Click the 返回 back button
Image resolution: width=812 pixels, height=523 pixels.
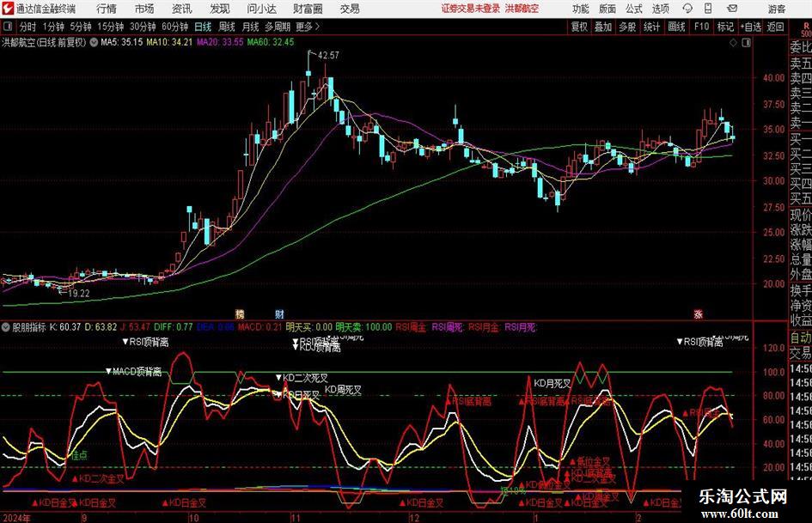pos(775,27)
